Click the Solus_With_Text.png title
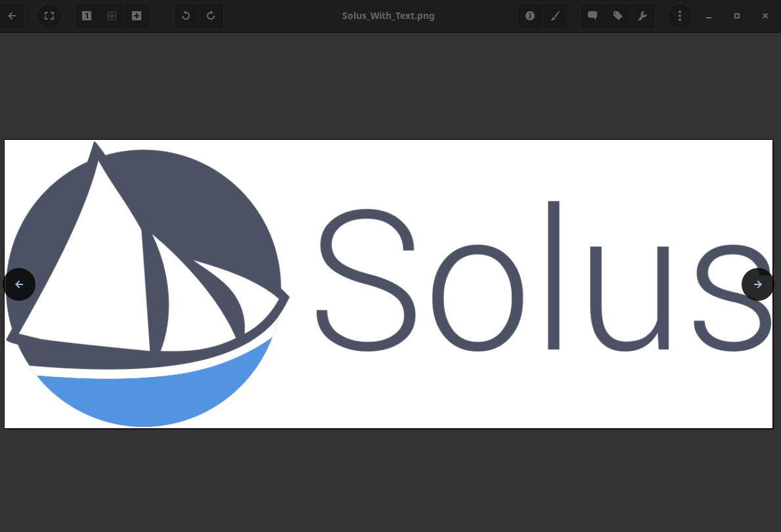781x532 pixels. point(388,16)
